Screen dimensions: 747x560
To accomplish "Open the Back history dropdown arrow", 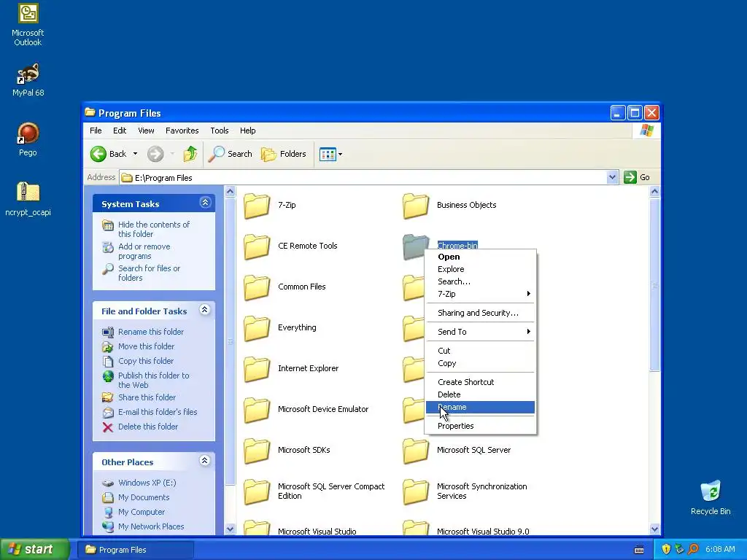I will 135,154.
